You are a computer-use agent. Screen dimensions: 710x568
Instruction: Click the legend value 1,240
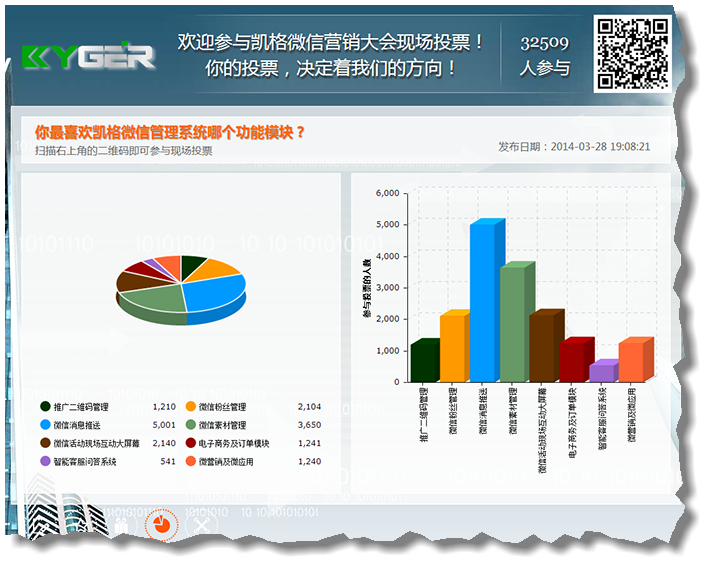tap(310, 462)
